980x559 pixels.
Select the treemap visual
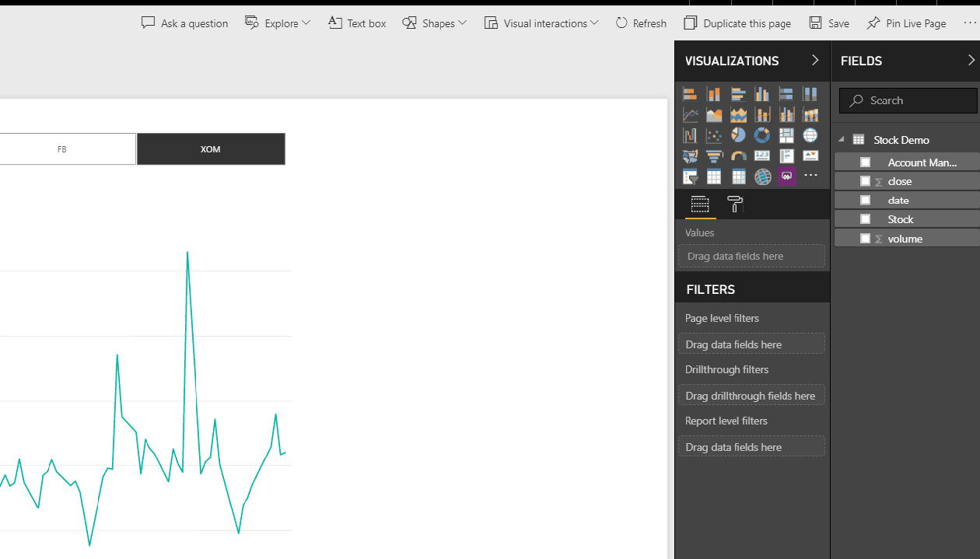click(786, 135)
